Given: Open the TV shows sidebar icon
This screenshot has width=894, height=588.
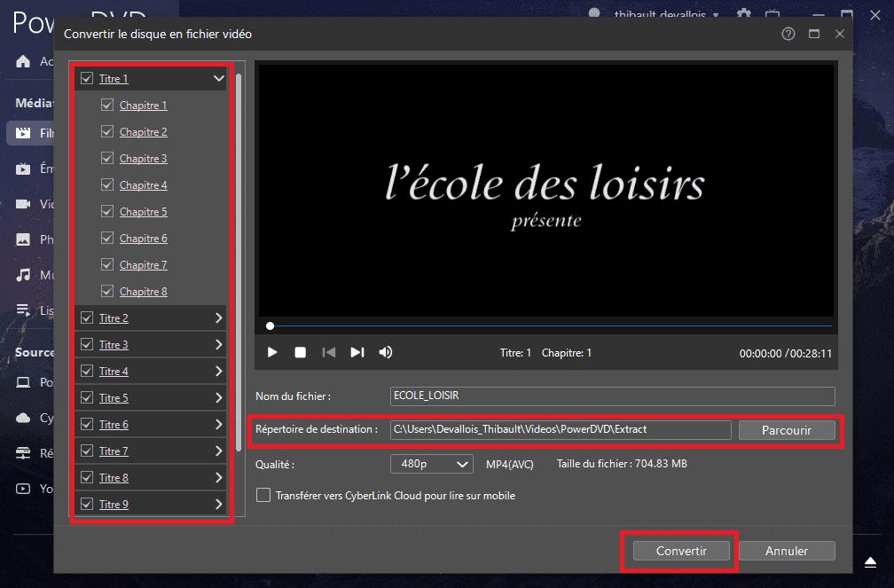Looking at the screenshot, I should coord(23,169).
